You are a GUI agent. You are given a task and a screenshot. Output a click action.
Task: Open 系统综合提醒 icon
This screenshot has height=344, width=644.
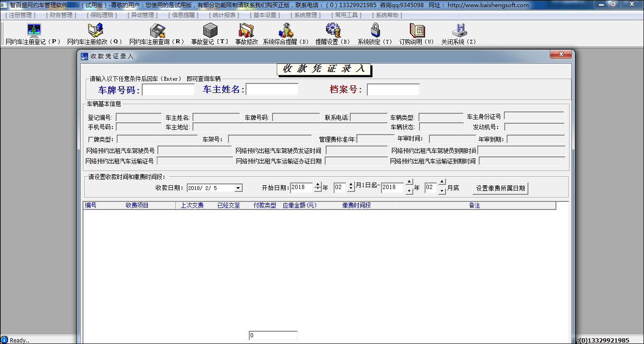click(286, 31)
